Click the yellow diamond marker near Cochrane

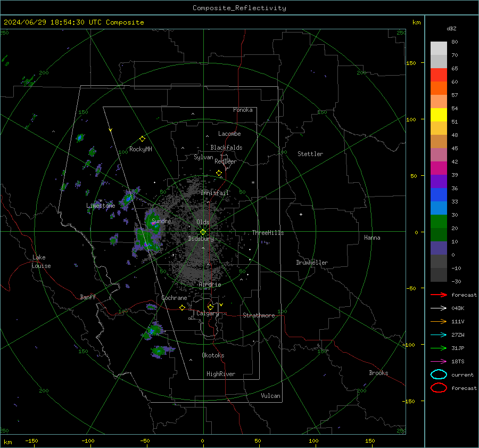tap(182, 307)
